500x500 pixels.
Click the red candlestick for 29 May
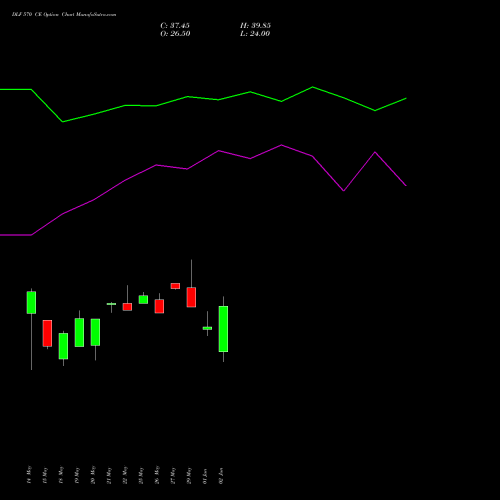click(191, 297)
